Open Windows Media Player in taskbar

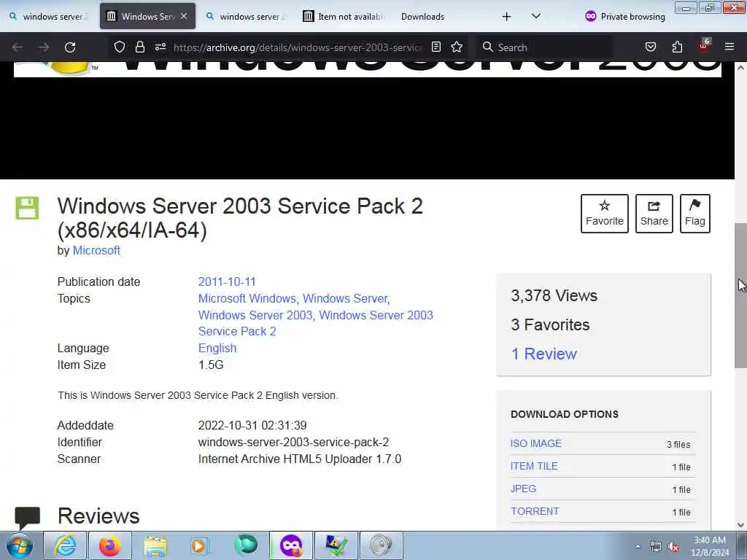point(200,545)
